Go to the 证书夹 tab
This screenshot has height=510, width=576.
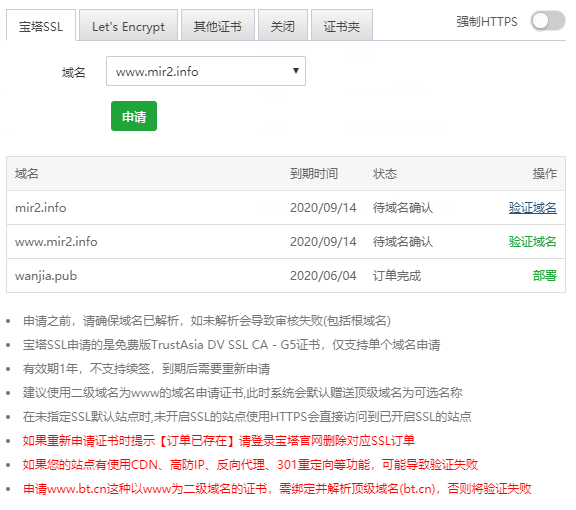point(342,26)
